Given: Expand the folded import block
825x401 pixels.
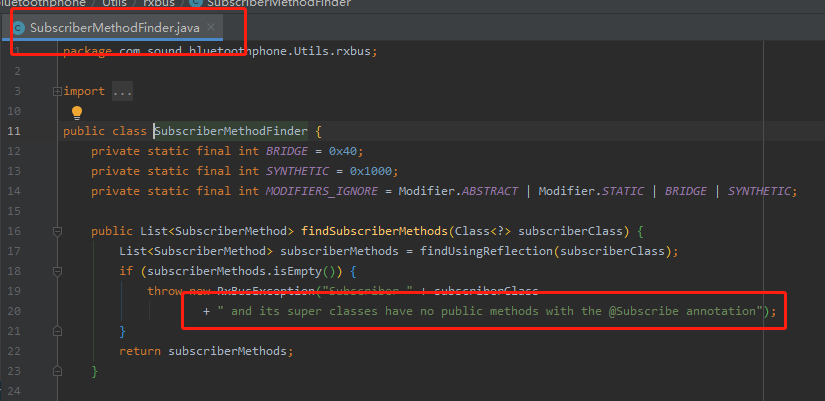Looking at the screenshot, I should (x=57, y=92).
